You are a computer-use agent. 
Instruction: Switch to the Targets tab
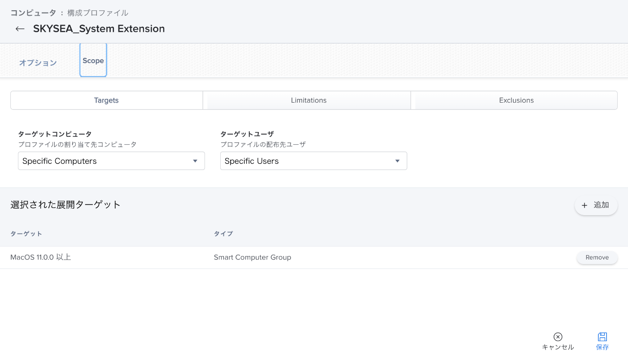(106, 100)
